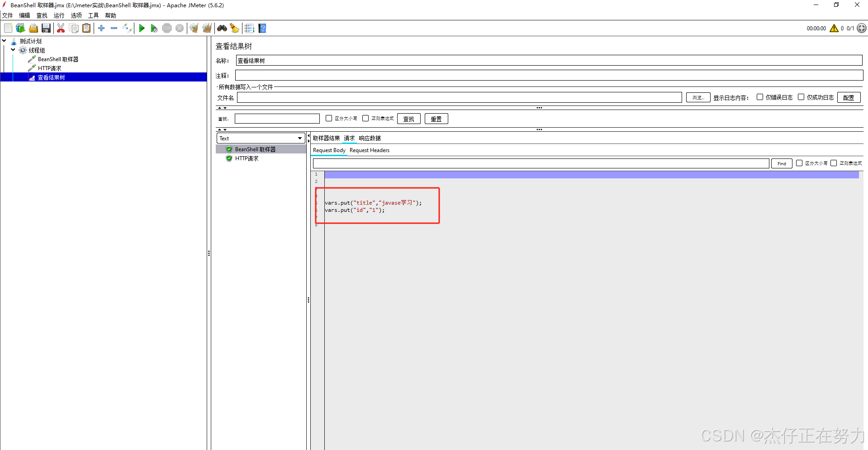Click the 文件名 input field

point(460,97)
